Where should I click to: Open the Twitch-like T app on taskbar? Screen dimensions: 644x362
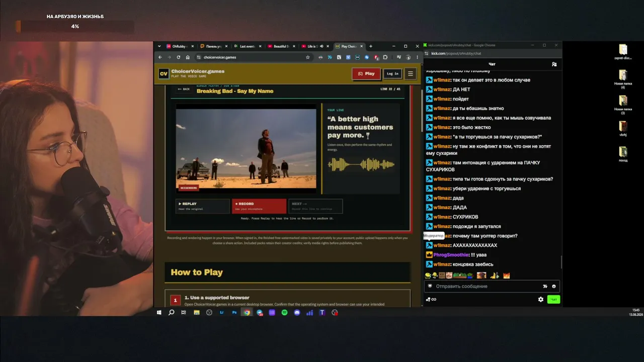click(x=322, y=313)
